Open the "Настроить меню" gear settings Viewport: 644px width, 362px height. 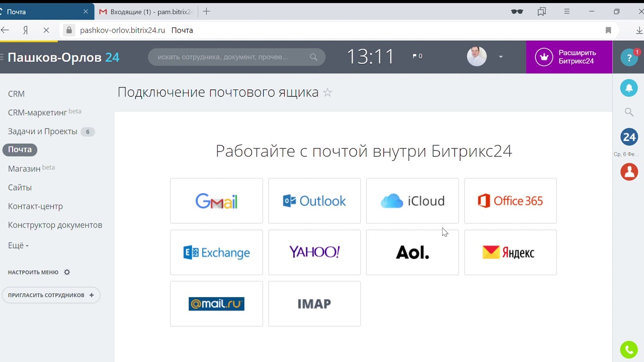(x=67, y=272)
